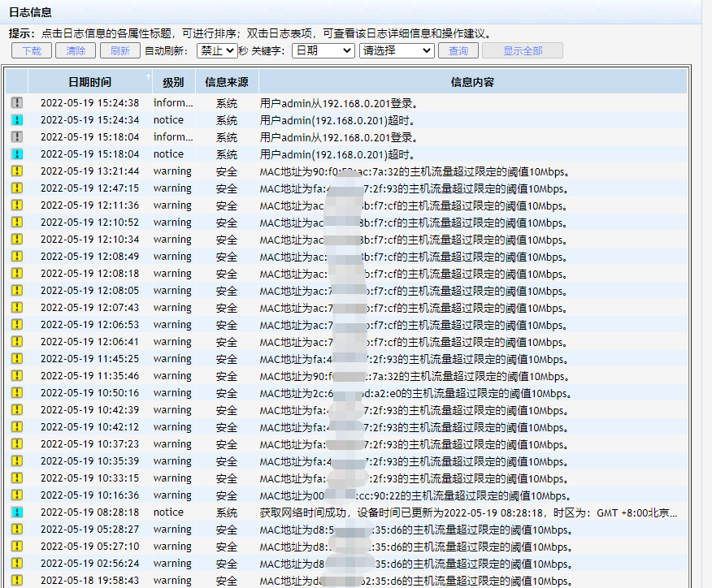Image resolution: width=712 pixels, height=588 pixels.
Task: Click the notice level cell at 08:28:18
Action: [168, 512]
